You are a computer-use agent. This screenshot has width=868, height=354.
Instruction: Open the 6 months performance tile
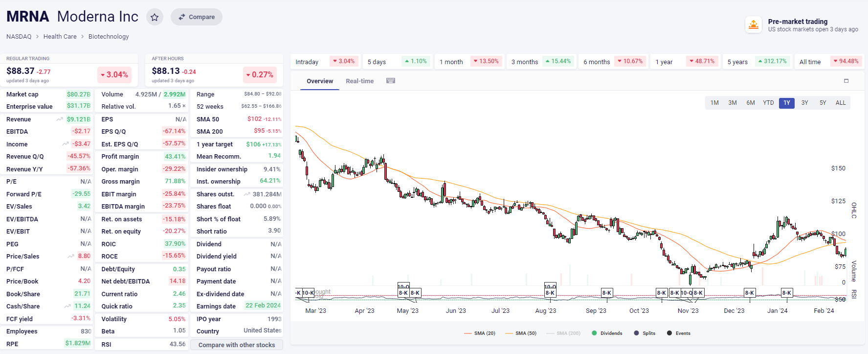click(x=613, y=62)
